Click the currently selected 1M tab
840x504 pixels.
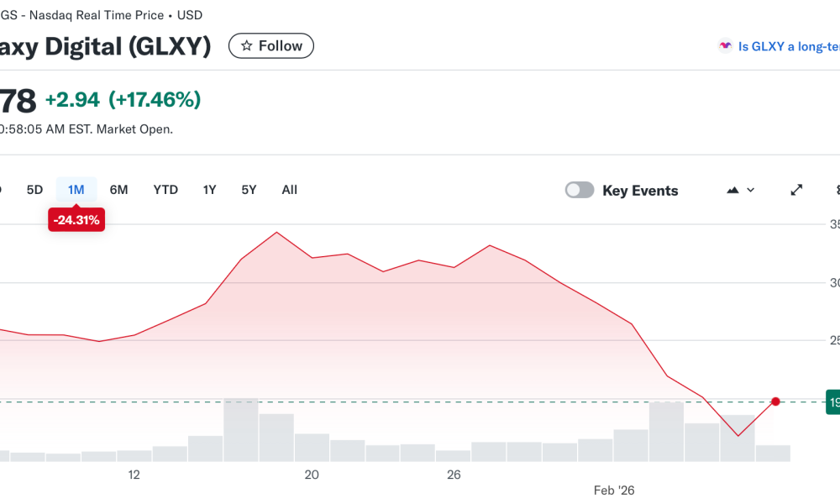(x=76, y=190)
